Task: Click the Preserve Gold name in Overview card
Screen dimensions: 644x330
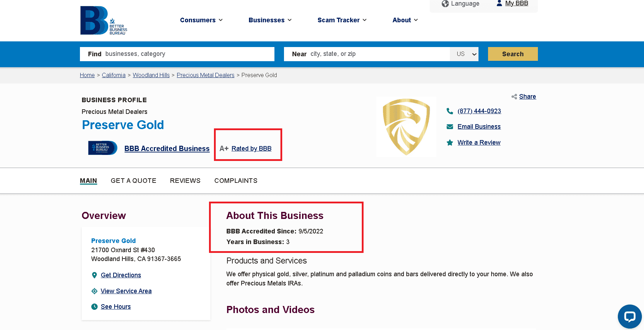Action: click(x=114, y=241)
